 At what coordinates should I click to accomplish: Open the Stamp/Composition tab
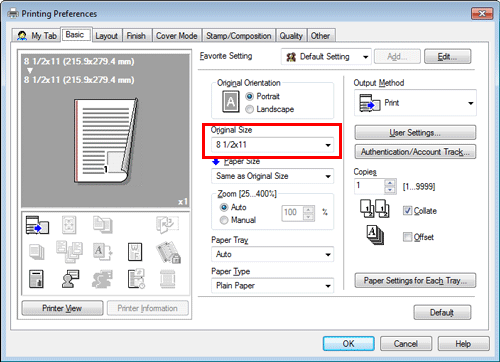[x=238, y=36]
